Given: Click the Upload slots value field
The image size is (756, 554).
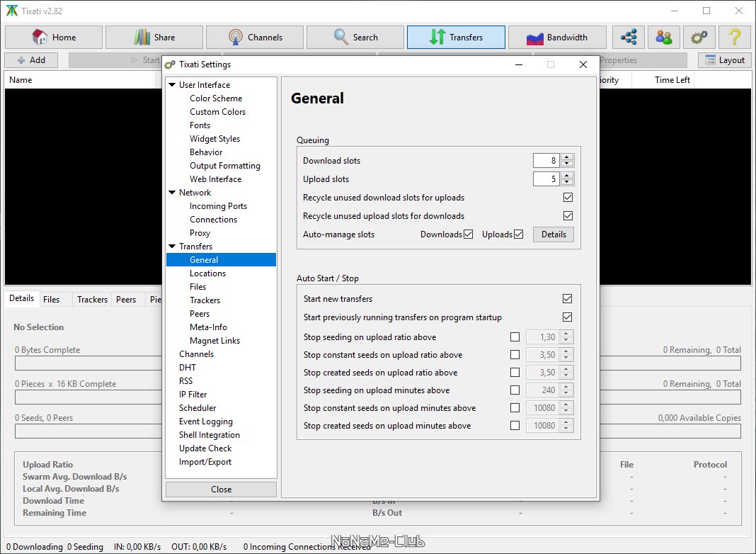Looking at the screenshot, I should click(x=546, y=179).
